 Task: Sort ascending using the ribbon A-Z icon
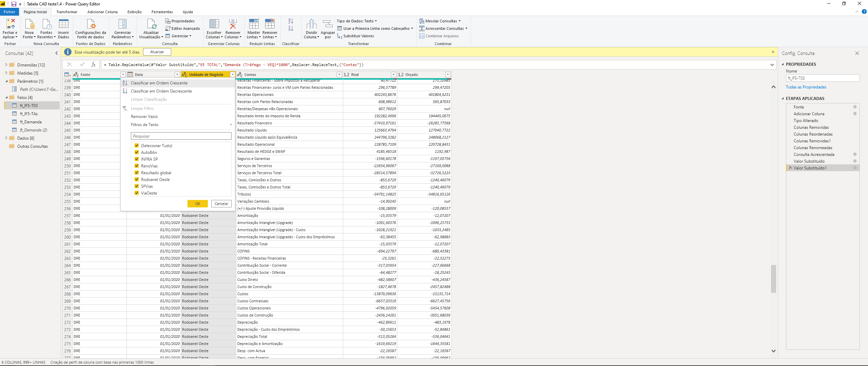point(291,21)
